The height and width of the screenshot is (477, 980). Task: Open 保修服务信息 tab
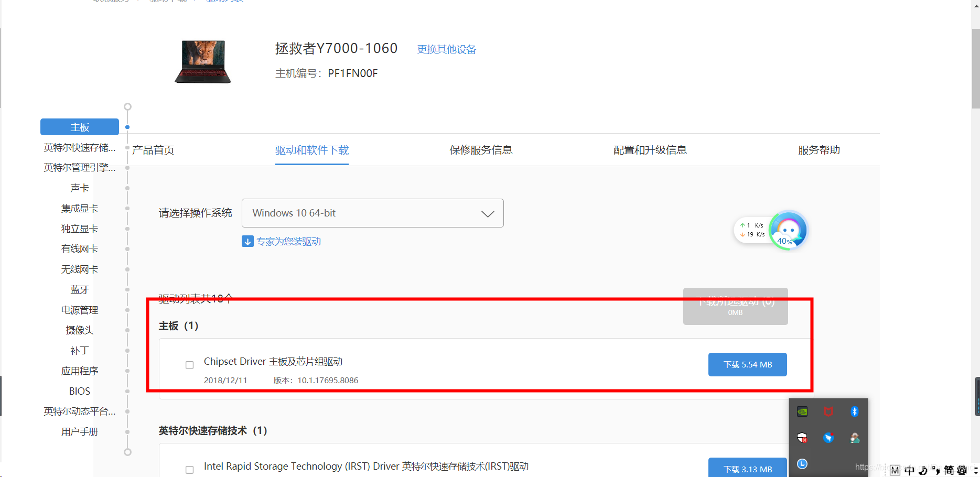point(481,150)
